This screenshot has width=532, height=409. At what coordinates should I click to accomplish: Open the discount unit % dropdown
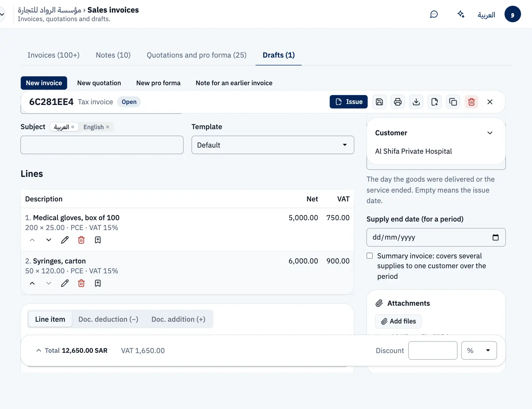pyautogui.click(x=479, y=350)
